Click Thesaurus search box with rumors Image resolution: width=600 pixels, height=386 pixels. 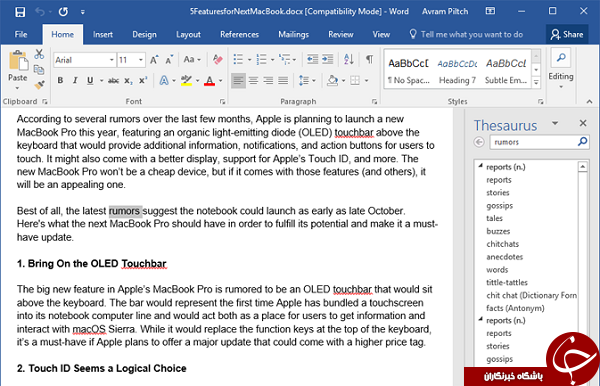click(533, 142)
